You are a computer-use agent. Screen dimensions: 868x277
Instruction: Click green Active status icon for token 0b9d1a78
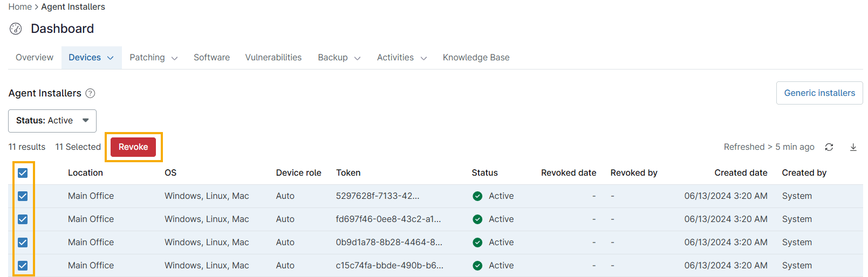point(477,243)
